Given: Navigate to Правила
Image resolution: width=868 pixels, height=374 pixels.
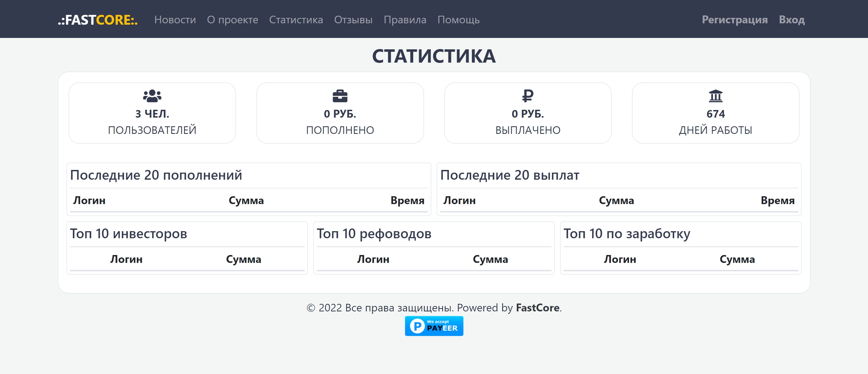Looking at the screenshot, I should point(405,20).
